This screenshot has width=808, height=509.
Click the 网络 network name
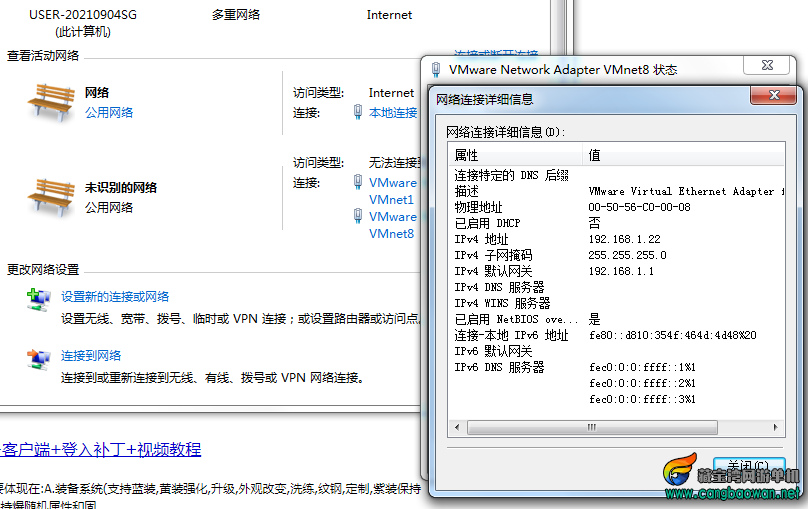pyautogui.click(x=97, y=93)
